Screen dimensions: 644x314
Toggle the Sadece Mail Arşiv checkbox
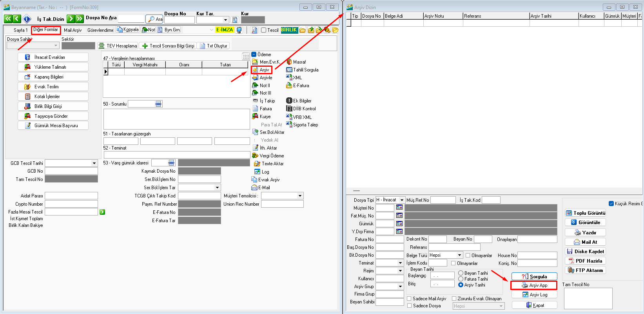(409, 299)
